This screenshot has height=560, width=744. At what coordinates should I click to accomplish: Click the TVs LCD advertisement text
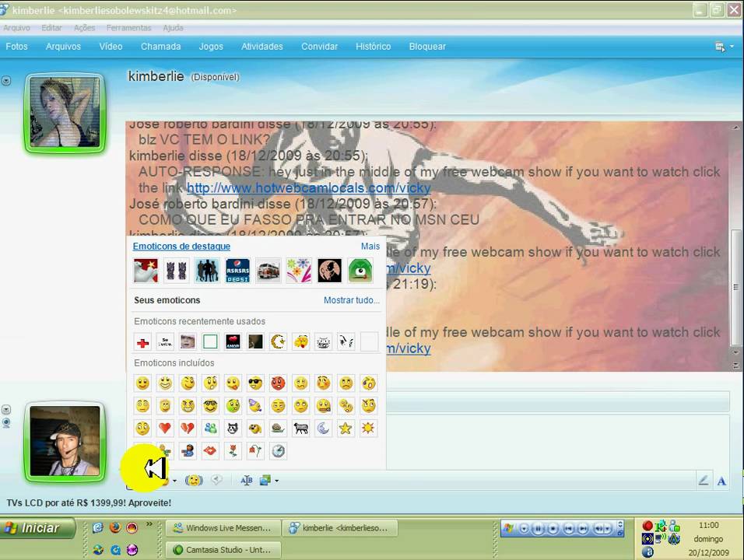click(89, 502)
